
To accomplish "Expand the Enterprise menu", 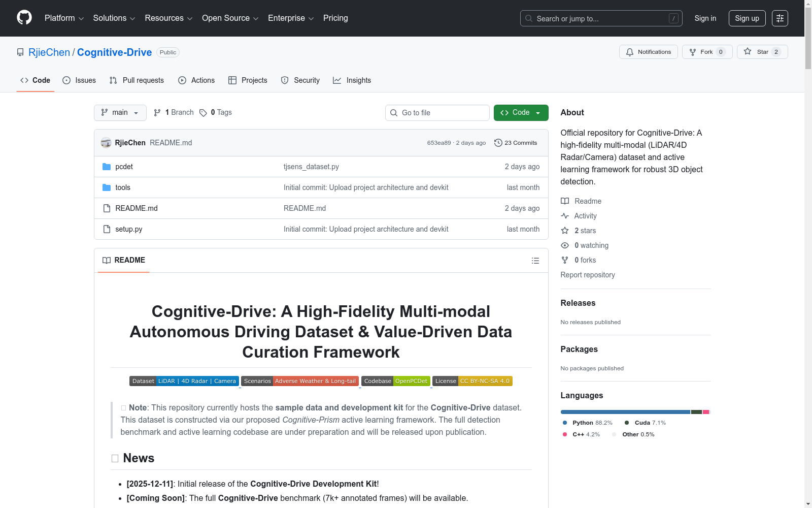I will point(291,18).
